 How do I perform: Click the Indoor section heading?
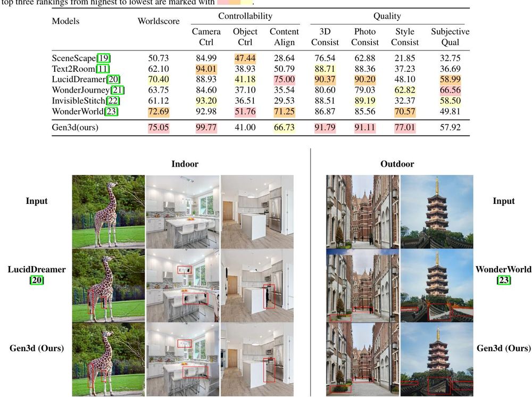tap(185, 164)
